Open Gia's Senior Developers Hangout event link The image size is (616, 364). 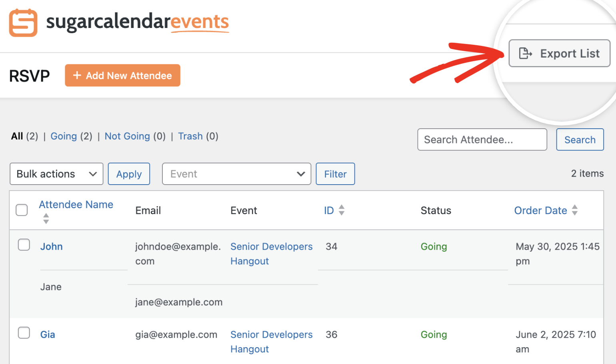[271, 342]
